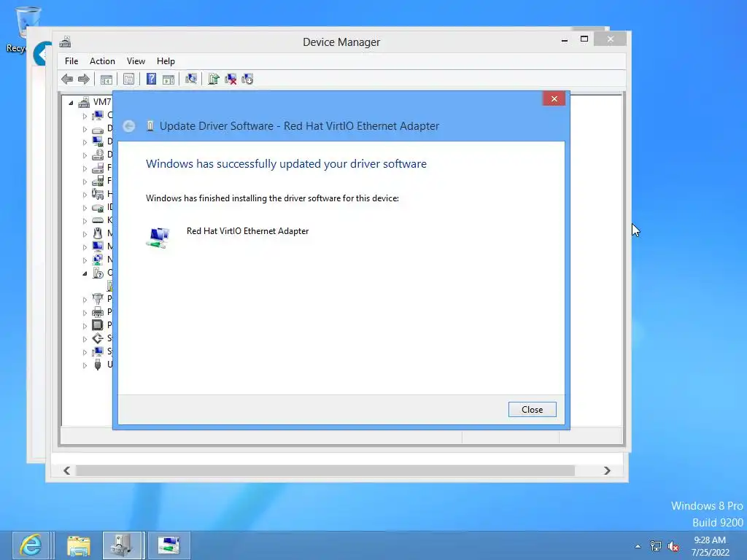Expand the Print queues category arrow
The image size is (747, 560).
85,313
